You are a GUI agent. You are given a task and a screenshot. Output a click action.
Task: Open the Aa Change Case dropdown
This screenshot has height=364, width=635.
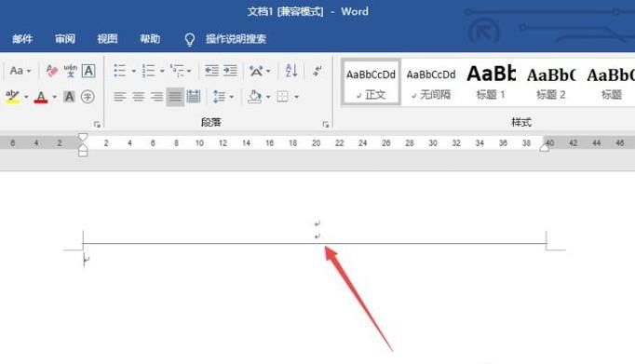point(20,71)
